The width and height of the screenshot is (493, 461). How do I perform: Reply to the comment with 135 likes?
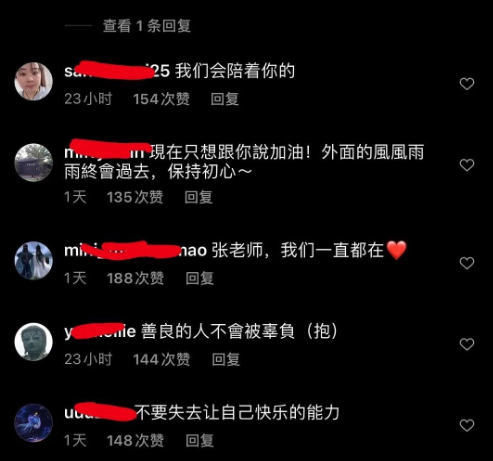tap(199, 197)
